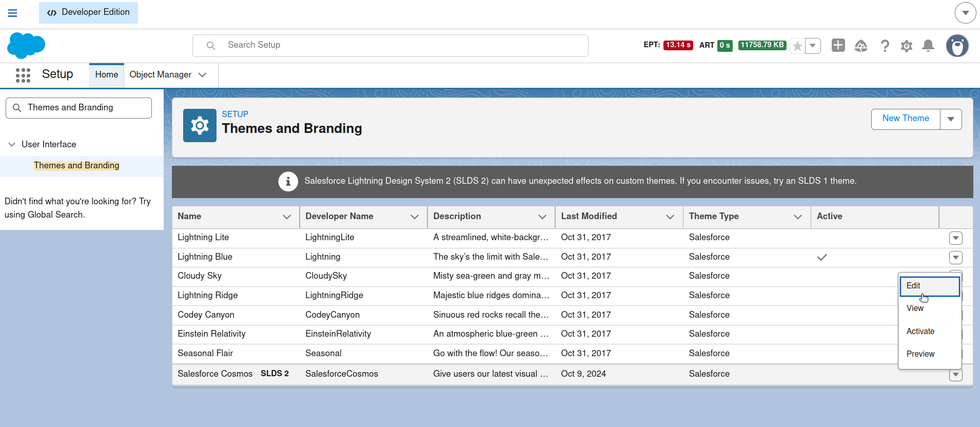Viewport: 980px width, 427px height.
Task: Click the Global Actions plus icon
Action: point(838,45)
